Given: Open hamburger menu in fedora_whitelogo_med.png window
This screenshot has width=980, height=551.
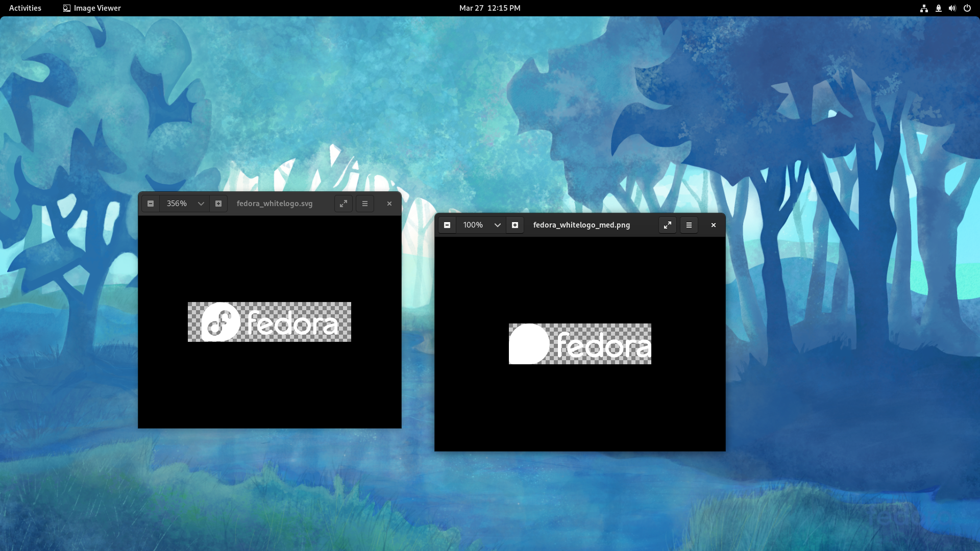Looking at the screenshot, I should [689, 225].
